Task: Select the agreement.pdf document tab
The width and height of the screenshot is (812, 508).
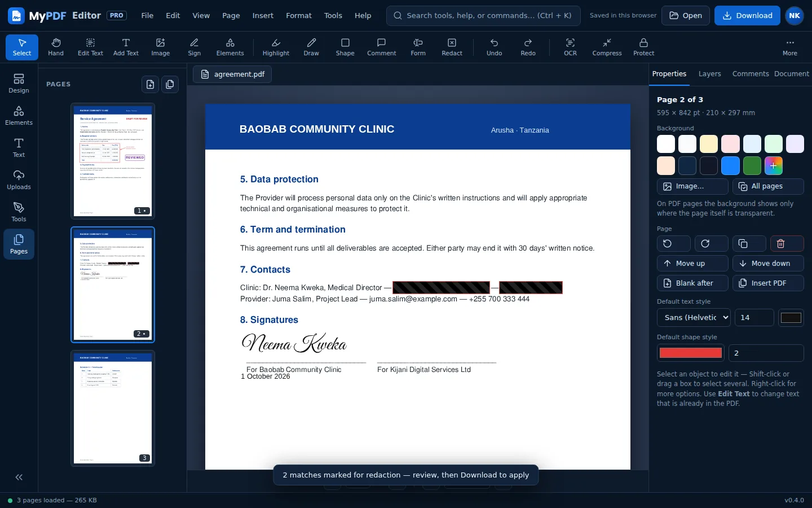Action: click(x=232, y=75)
